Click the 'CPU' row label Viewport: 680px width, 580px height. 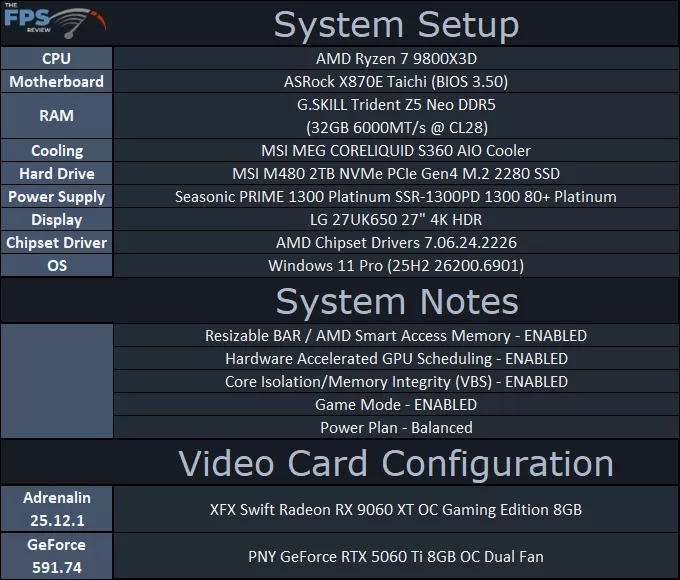pos(56,59)
